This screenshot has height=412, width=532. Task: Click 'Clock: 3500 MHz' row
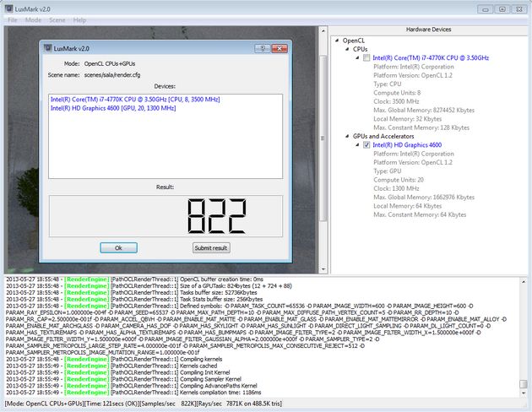(396, 101)
